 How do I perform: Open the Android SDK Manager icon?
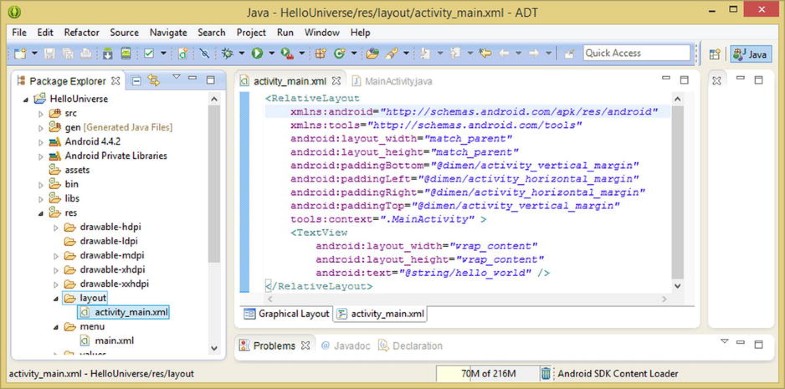(108, 53)
